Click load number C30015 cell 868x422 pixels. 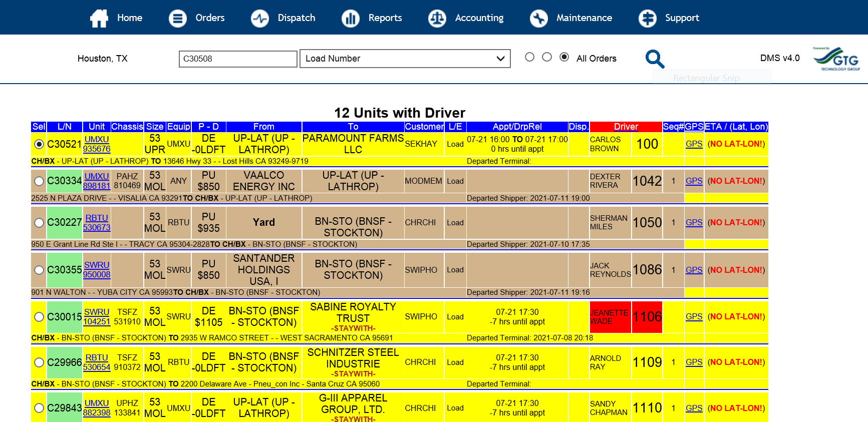(65, 317)
